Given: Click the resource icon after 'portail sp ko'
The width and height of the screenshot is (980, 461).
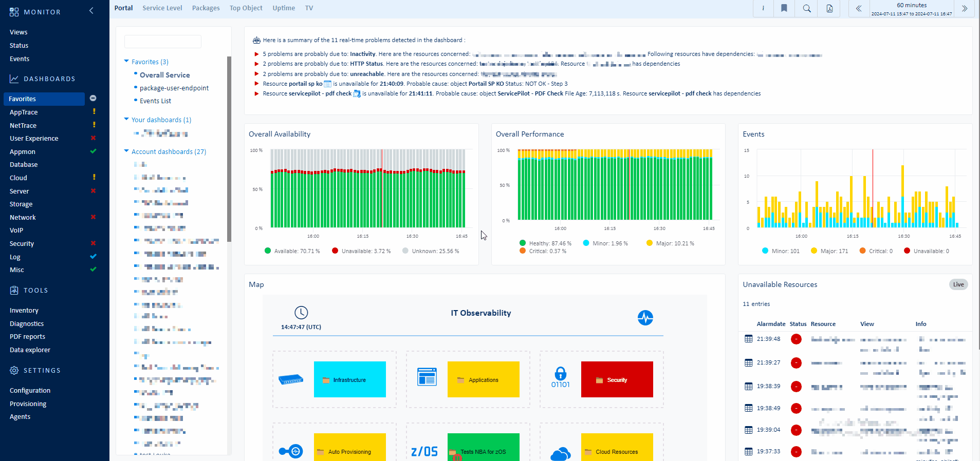Looking at the screenshot, I should tap(328, 84).
